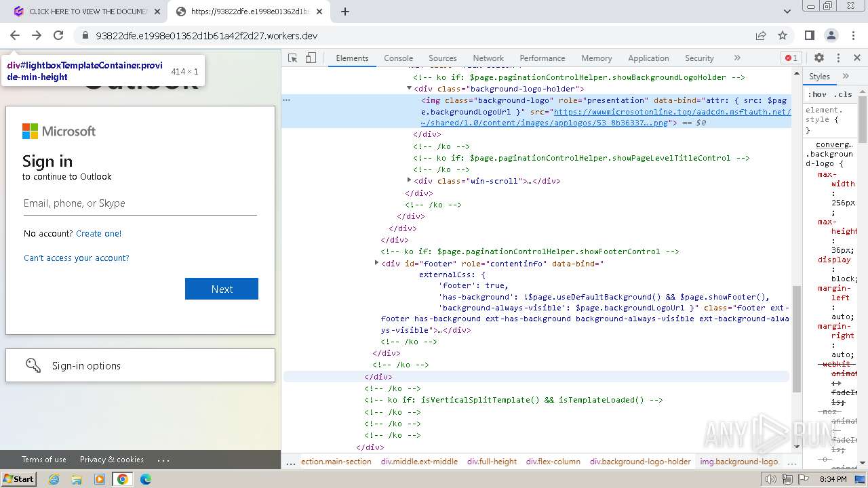This screenshot has height=488, width=868.
Task: Open the browser side panel icon
Action: click(810, 35)
